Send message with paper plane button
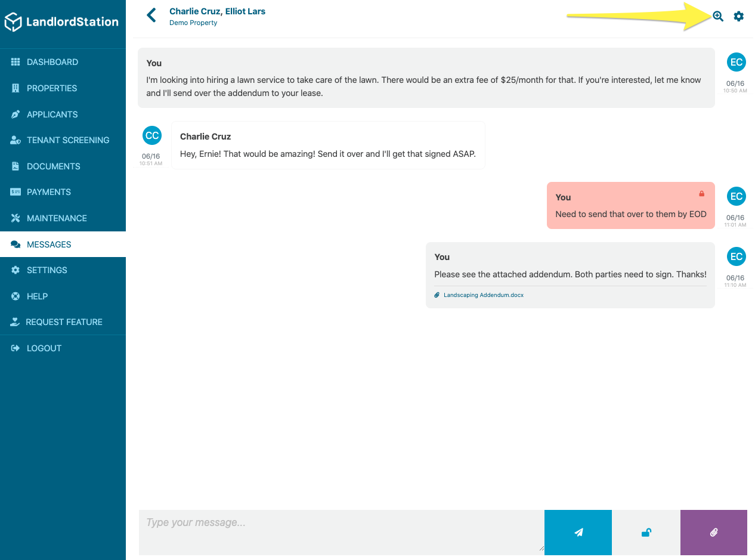This screenshot has height=560, width=755. (578, 533)
